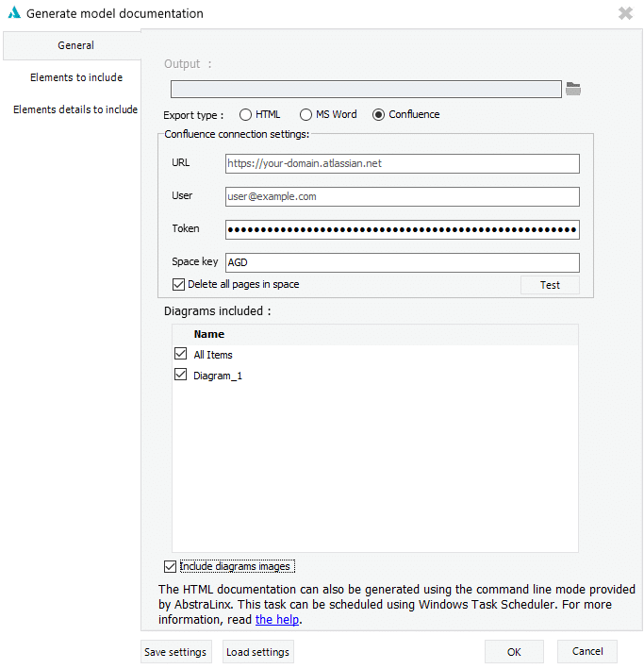Select the Confluence export type

379,115
